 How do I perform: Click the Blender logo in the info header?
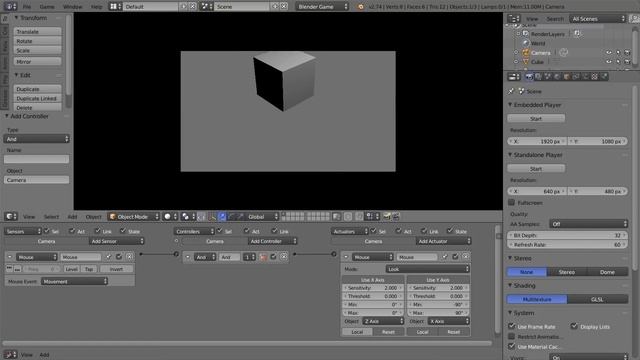click(x=360, y=7)
